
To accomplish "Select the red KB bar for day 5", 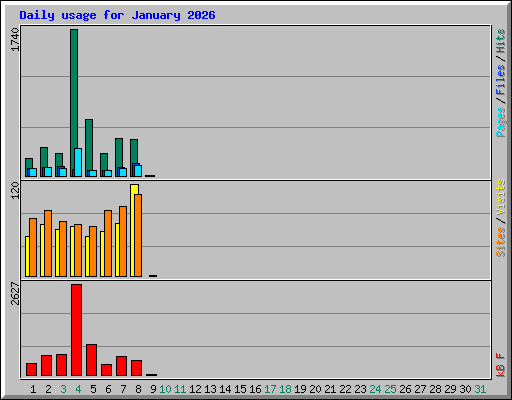I will (x=91, y=360).
